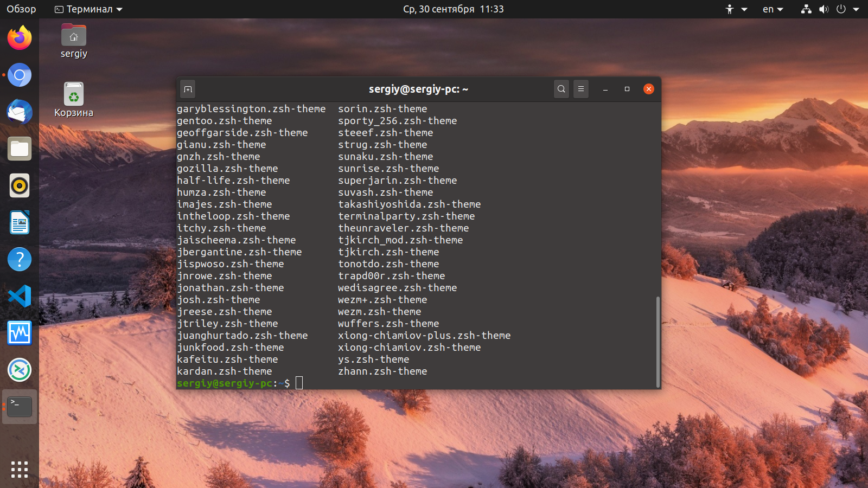Show applications grid in dock

[20, 470]
